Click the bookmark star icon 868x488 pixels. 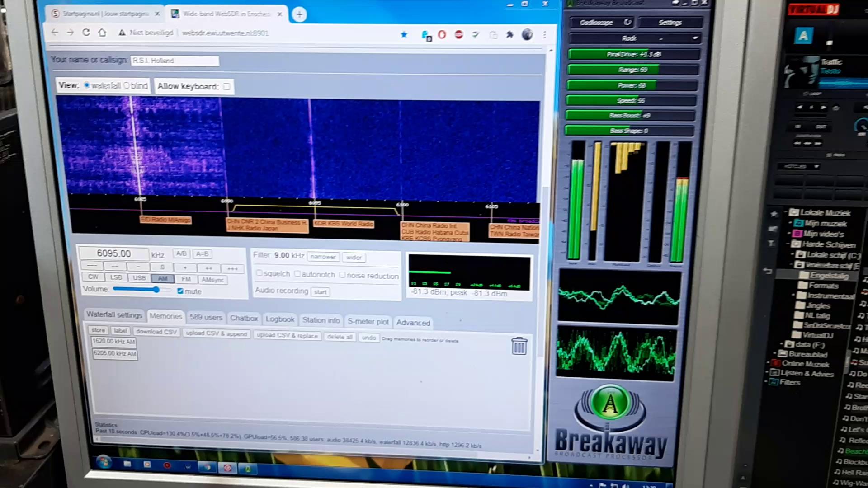[x=404, y=34]
